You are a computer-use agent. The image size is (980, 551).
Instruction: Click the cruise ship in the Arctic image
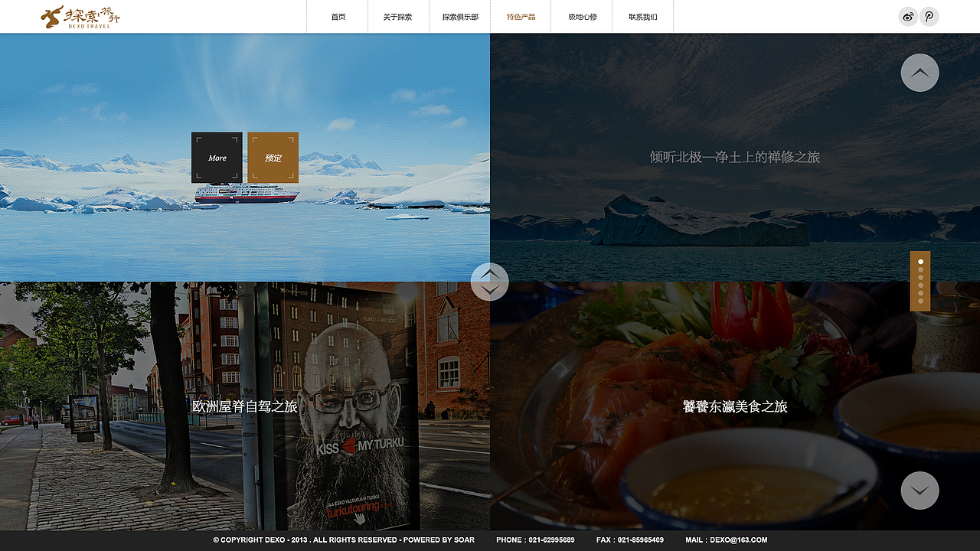[246, 194]
